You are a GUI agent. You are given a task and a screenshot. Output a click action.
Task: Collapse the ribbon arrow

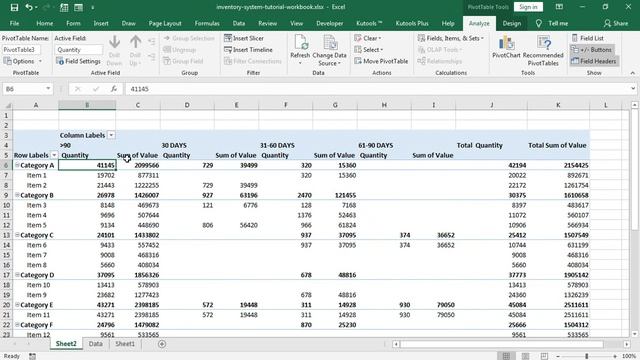pyautogui.click(x=633, y=73)
